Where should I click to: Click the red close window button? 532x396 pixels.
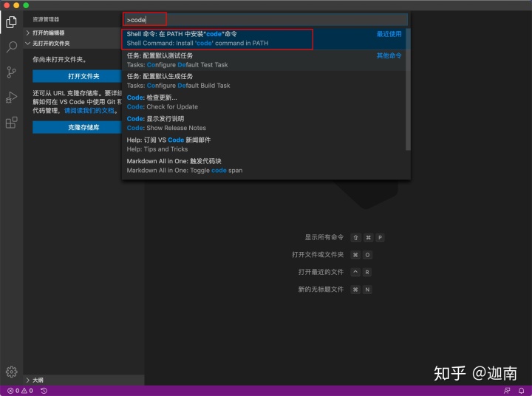(x=7, y=5)
